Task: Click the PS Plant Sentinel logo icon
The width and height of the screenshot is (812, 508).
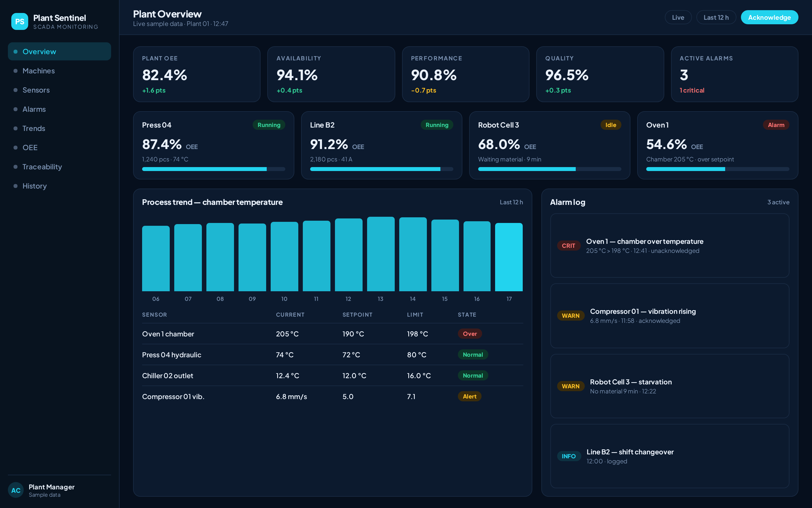Action: [x=19, y=21]
